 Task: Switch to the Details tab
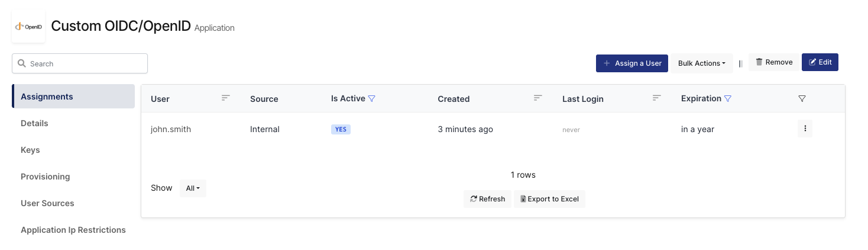(34, 123)
